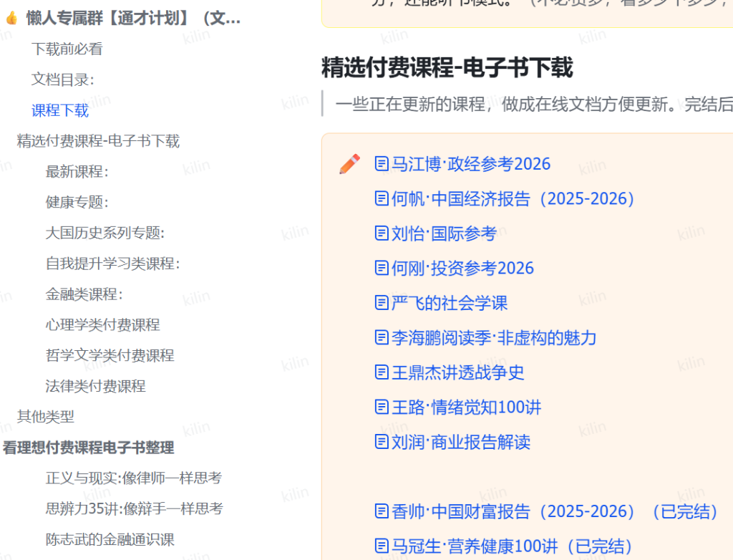Image resolution: width=733 pixels, height=560 pixels.
Task: Click the thumbs-up emoji next to the group title
Action: pos(11,18)
